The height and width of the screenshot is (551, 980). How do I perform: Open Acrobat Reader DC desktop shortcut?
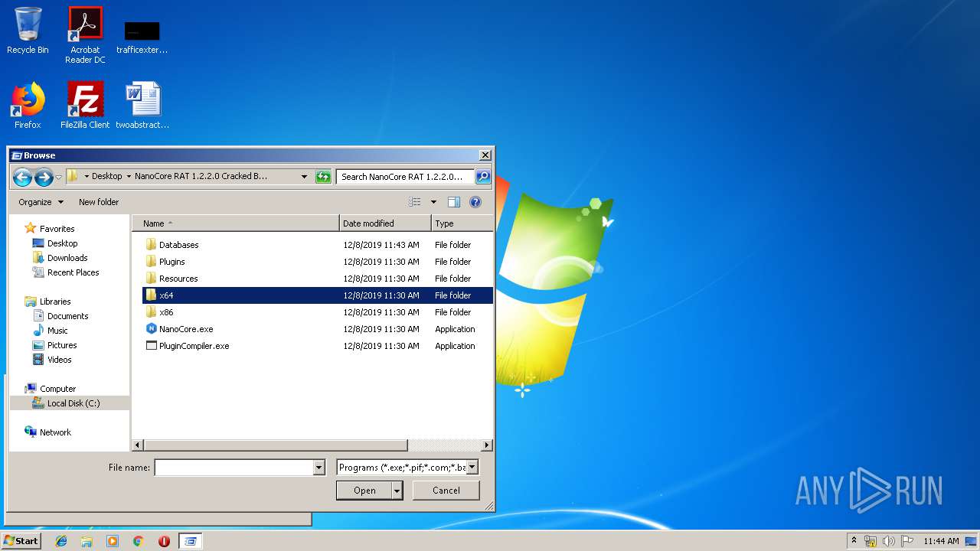pos(85,34)
